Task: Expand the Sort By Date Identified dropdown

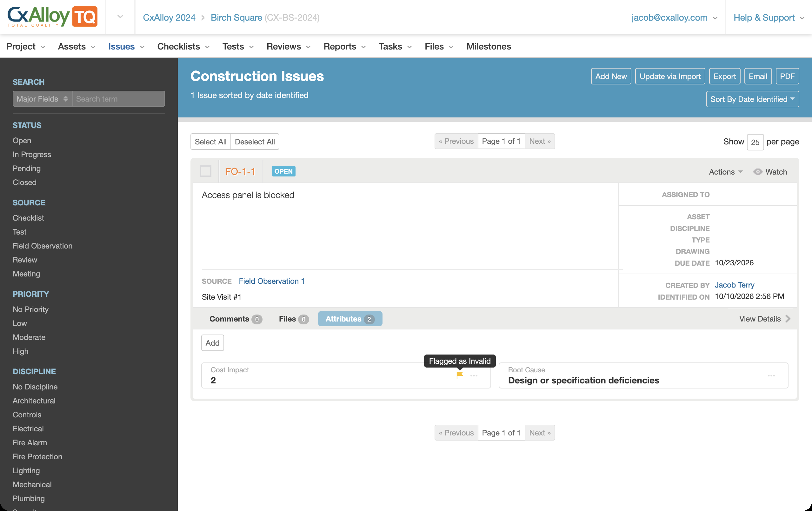Action: [752, 99]
